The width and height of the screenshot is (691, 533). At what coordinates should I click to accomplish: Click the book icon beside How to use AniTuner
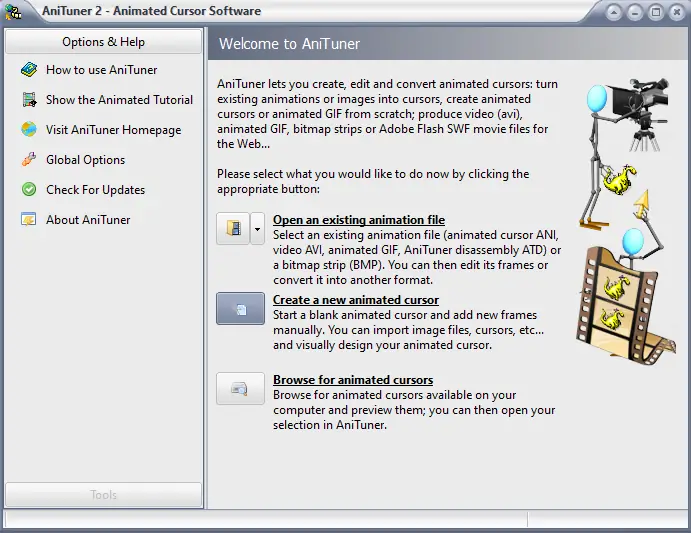pos(29,70)
